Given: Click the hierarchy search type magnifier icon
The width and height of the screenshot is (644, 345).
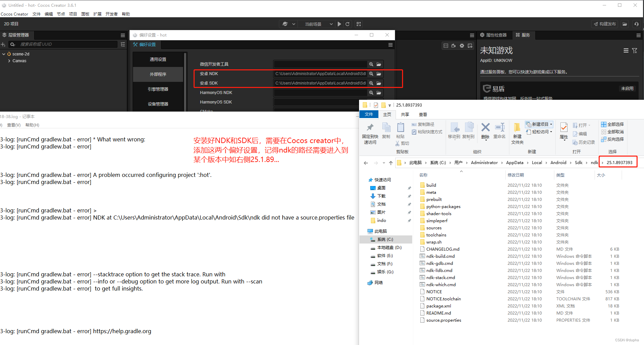Looking at the screenshot, I should click(13, 44).
